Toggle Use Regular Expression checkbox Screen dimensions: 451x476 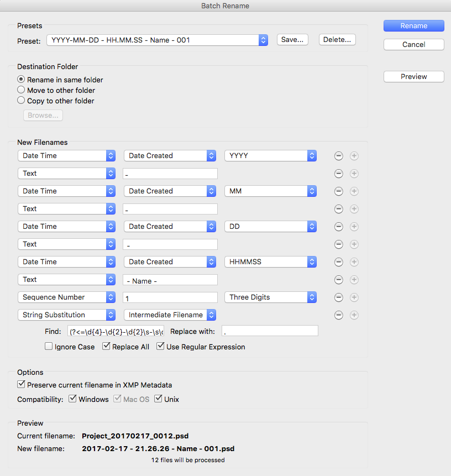coord(161,347)
